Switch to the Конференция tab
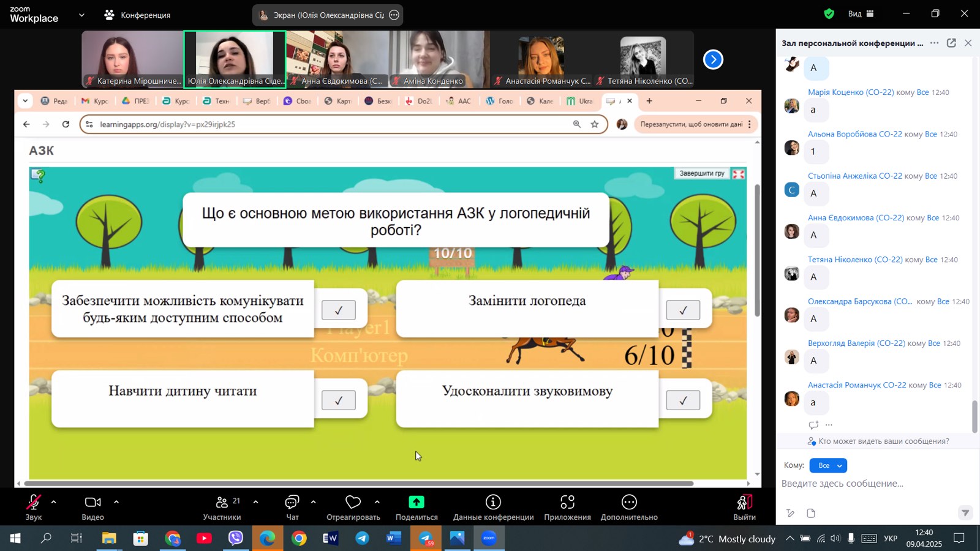This screenshot has width=980, height=551. click(x=138, y=15)
